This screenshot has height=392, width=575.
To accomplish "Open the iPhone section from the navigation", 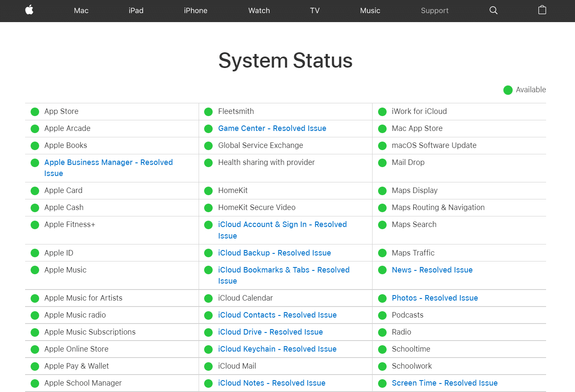I will point(196,11).
